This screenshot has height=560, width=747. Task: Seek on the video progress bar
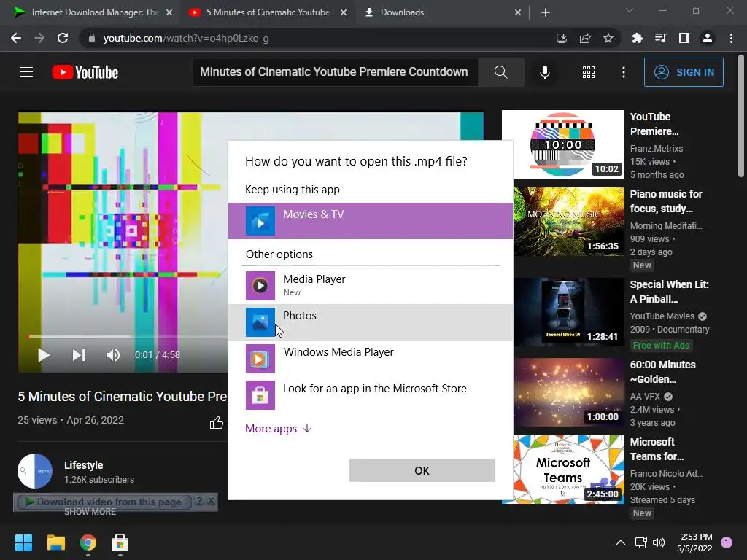[126, 336]
